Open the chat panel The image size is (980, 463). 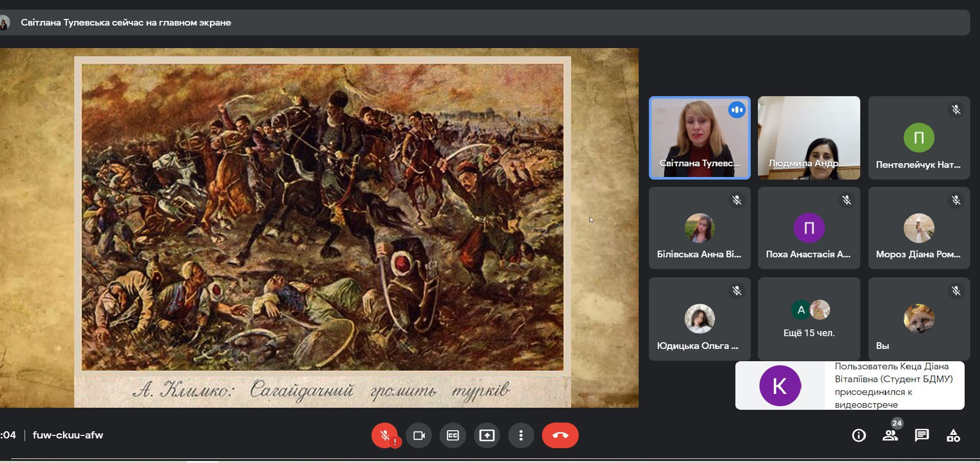(922, 435)
